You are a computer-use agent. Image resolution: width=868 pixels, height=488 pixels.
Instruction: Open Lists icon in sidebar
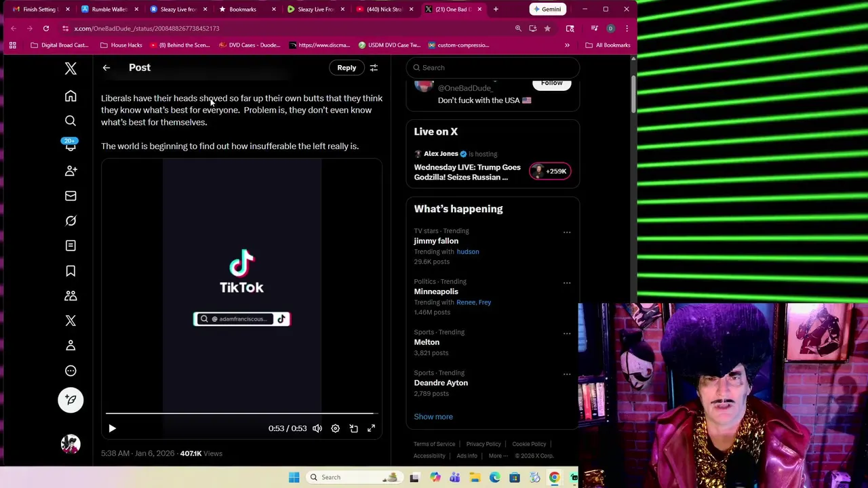coord(71,245)
